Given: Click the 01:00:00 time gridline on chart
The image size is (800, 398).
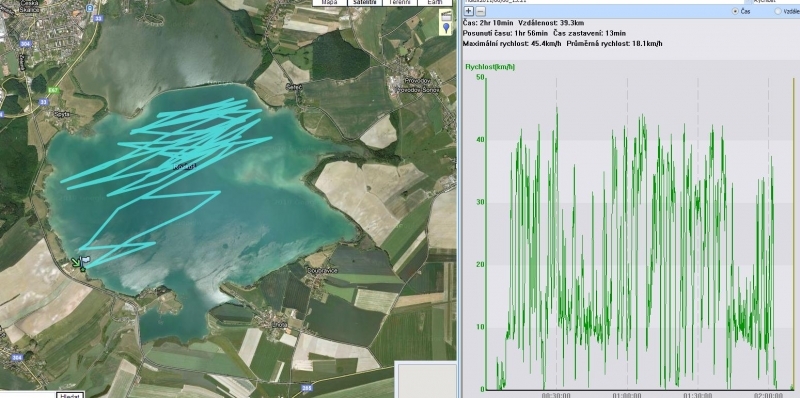Looking at the screenshot, I should (x=627, y=233).
